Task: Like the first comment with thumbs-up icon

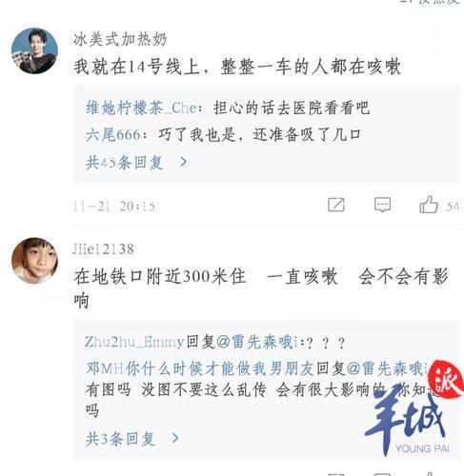Action: click(429, 204)
